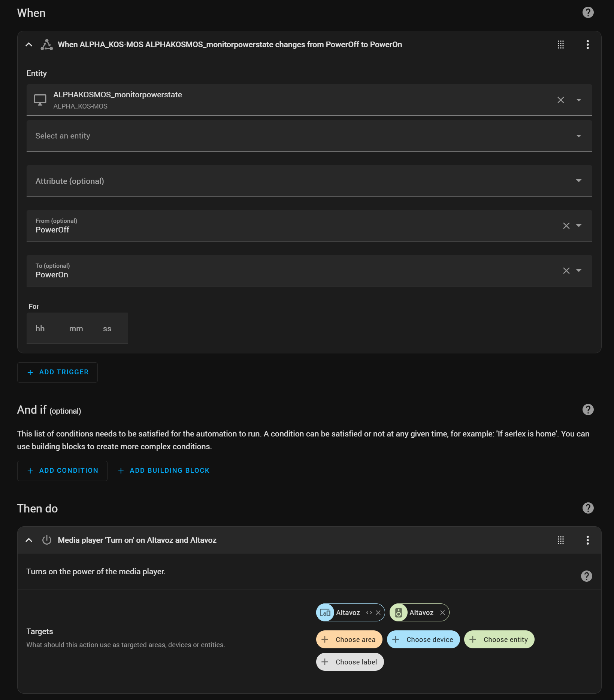Click the monitor icon of the ALPHAKOSMOS entity
This screenshot has width=614, height=700.
(x=40, y=100)
